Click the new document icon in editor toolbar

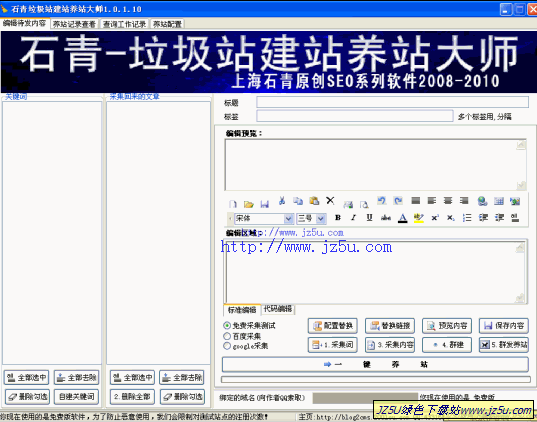click(233, 204)
